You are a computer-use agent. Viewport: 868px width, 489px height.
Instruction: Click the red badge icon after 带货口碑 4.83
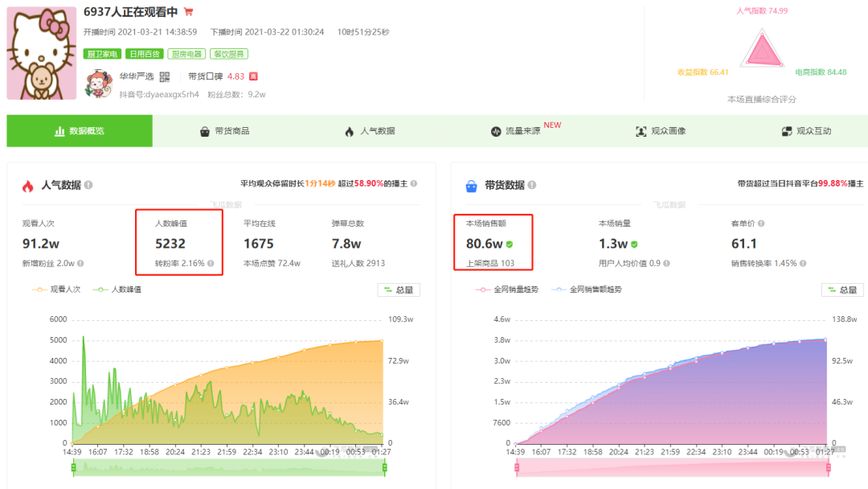pyautogui.click(x=253, y=76)
